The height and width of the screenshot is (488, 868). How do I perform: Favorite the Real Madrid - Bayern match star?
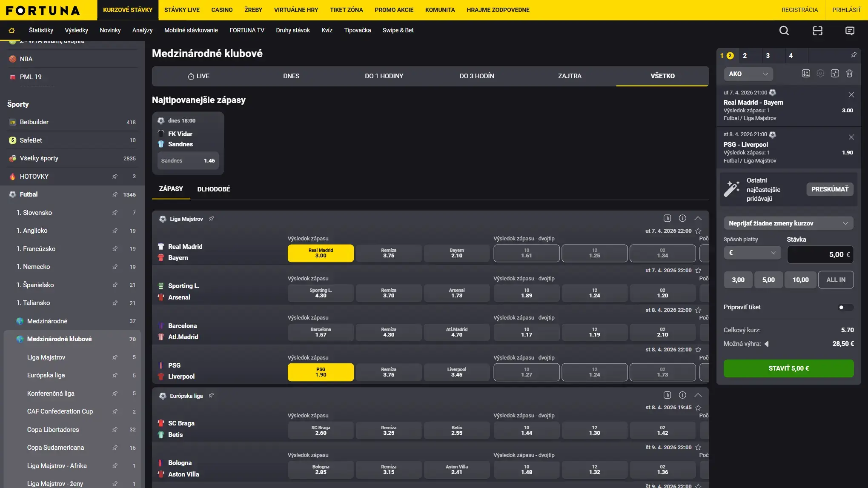pyautogui.click(x=698, y=231)
